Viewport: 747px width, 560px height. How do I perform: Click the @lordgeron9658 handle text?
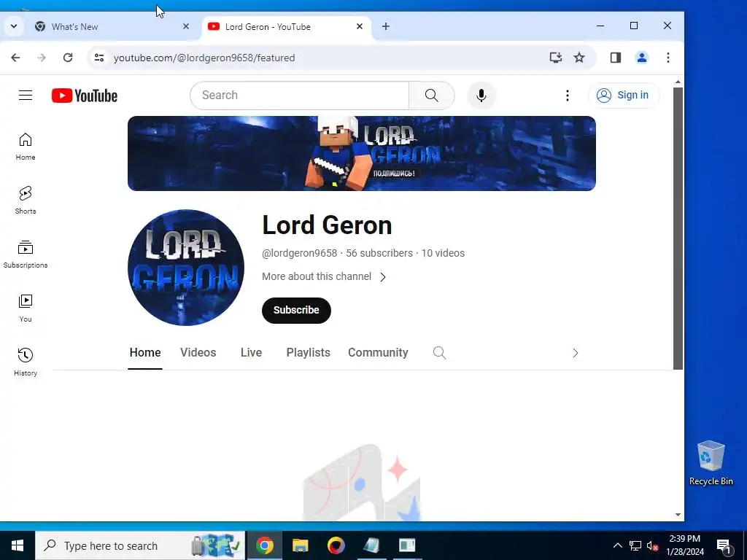300,253
